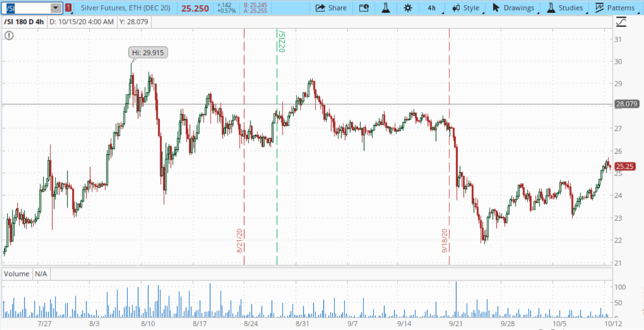Click the 25.25 current price label
Viewport: 644px width, 330px height.
625,166
